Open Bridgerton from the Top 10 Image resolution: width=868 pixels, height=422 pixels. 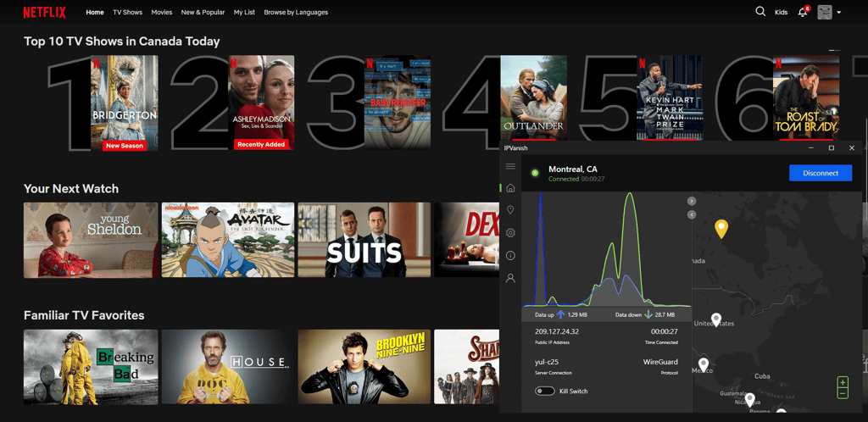[x=124, y=103]
